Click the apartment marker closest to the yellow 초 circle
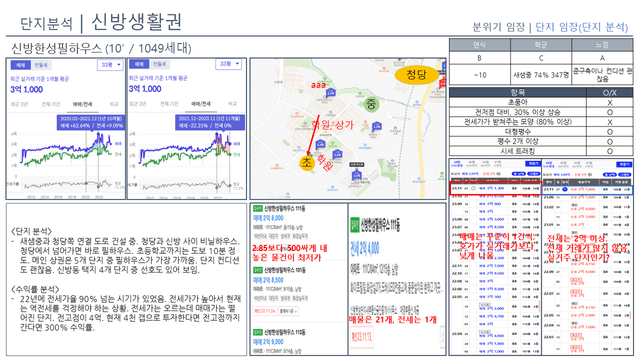The height and width of the screenshot is (360, 640). (x=320, y=144)
